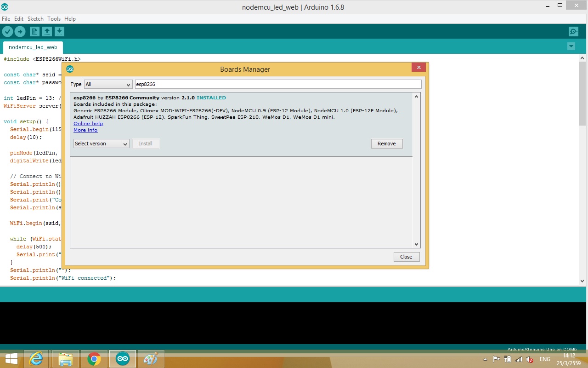This screenshot has height=368, width=588.
Task: Click the INSTALLED status label
Action: pos(211,98)
